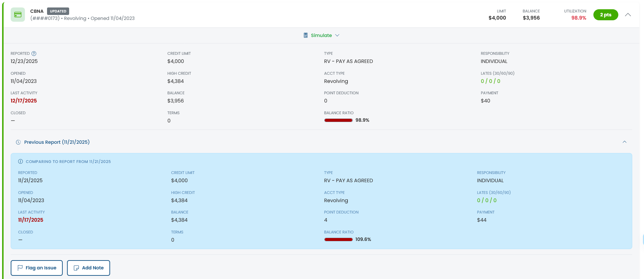Click the Previous Report (11/21/2025) heading

click(57, 142)
